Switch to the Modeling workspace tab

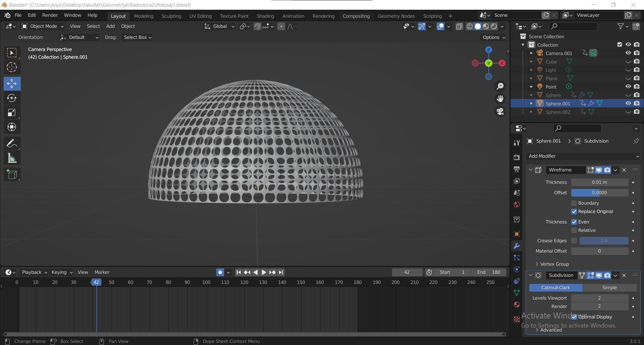pyautogui.click(x=144, y=16)
